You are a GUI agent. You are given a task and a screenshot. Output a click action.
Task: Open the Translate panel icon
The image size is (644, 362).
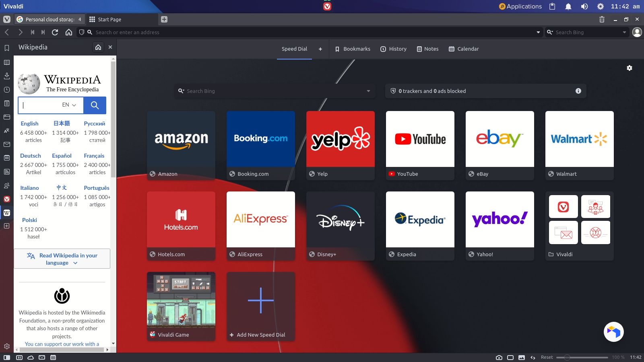pyautogui.click(x=7, y=131)
